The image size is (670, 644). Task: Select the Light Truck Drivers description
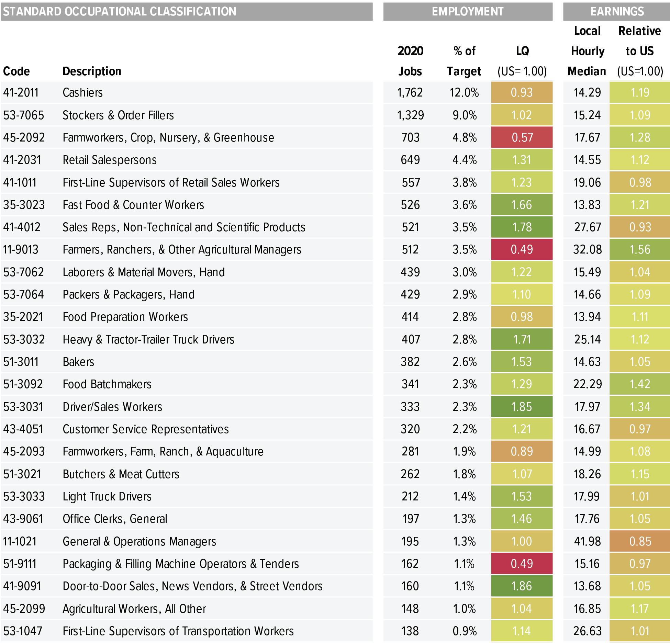[107, 496]
